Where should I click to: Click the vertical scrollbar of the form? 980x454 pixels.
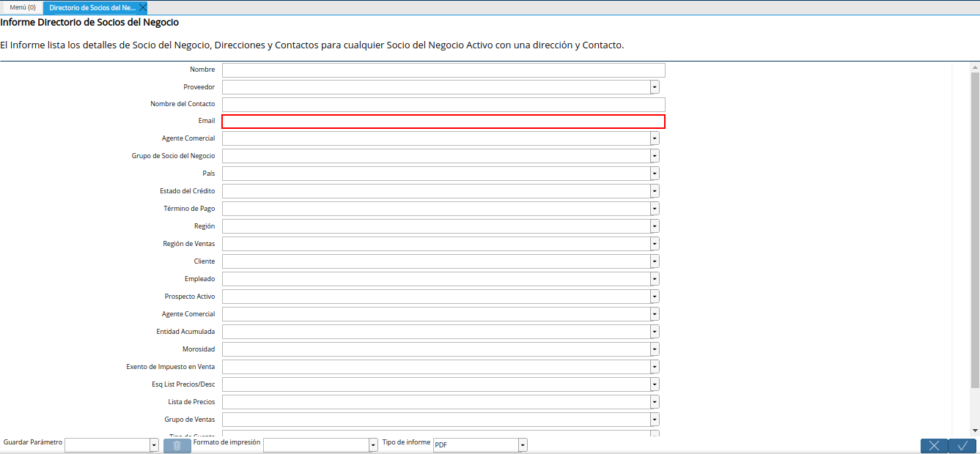coord(975,230)
